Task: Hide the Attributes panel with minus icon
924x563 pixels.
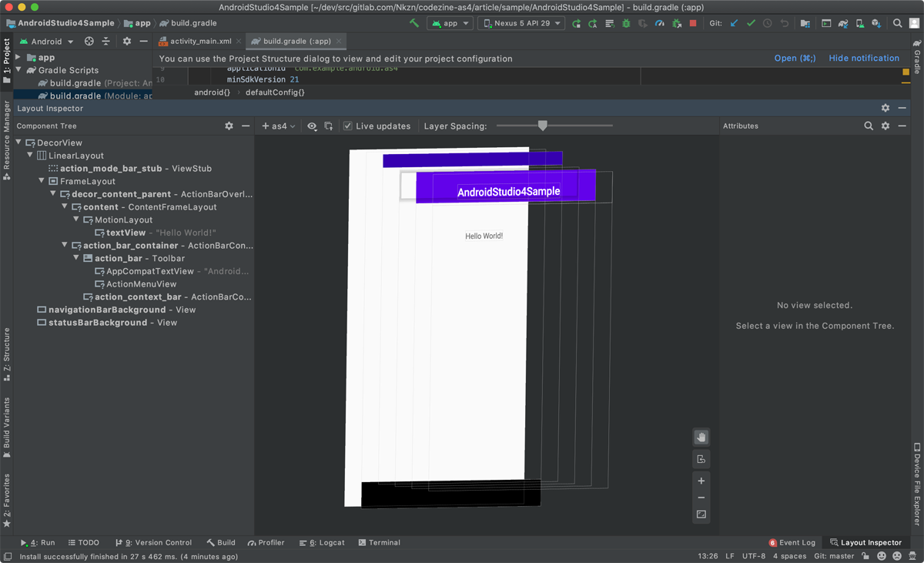Action: tap(902, 126)
